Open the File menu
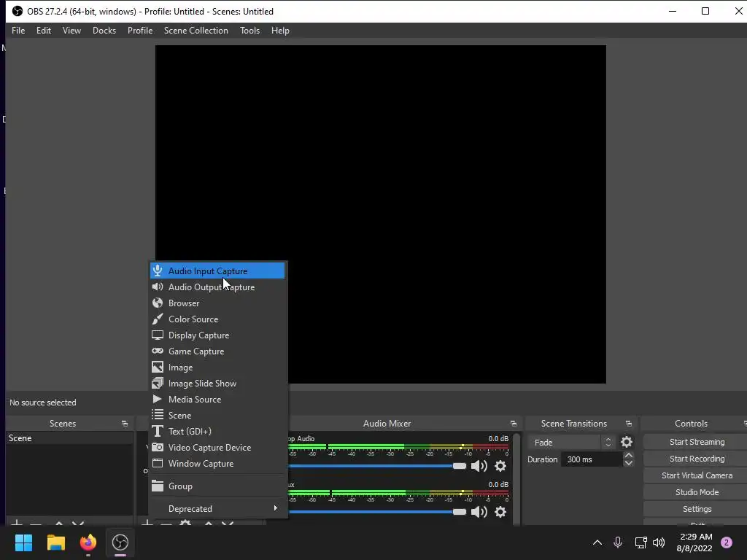Screen dimensions: 747x560 tap(18, 31)
